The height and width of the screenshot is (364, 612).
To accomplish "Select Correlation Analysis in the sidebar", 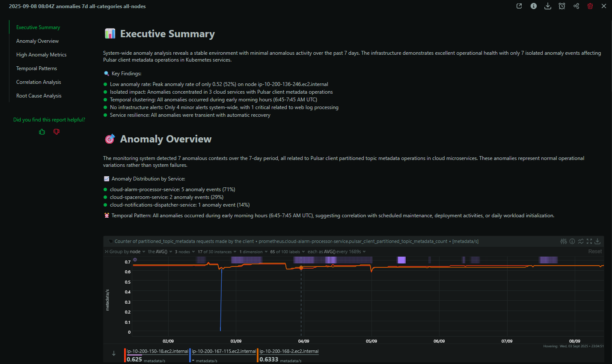I will coord(39,82).
